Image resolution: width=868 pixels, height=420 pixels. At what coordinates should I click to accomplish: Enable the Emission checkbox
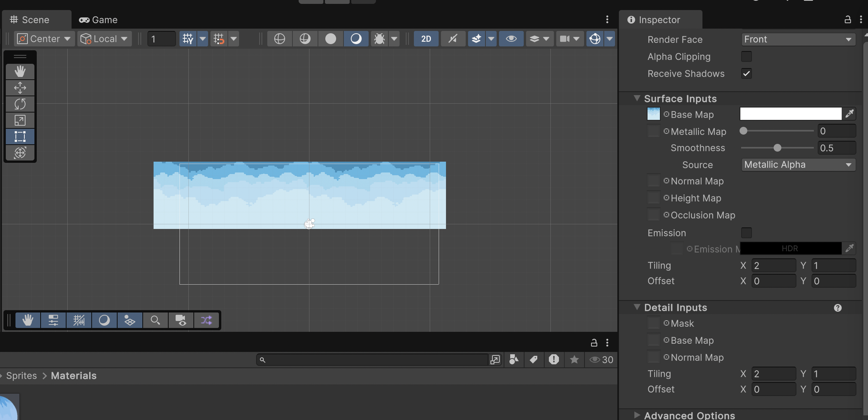tap(746, 233)
